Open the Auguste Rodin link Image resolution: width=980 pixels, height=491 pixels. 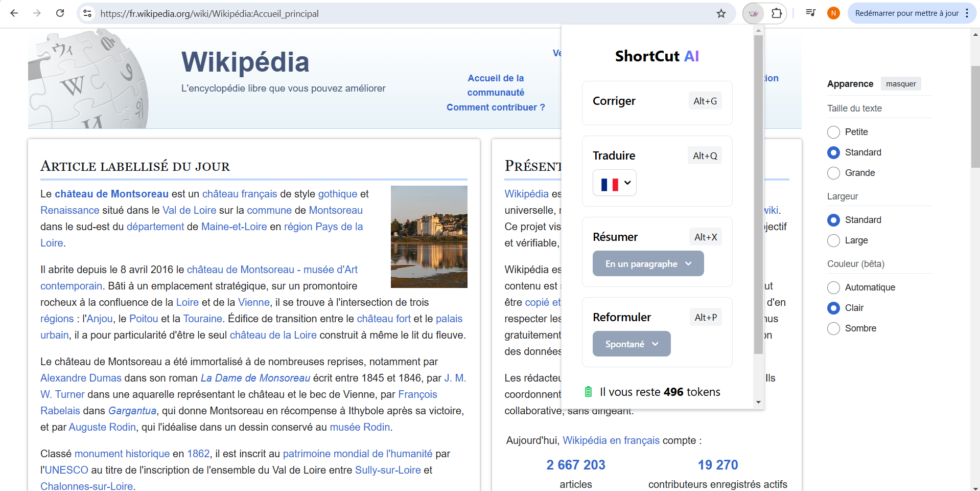[102, 427]
